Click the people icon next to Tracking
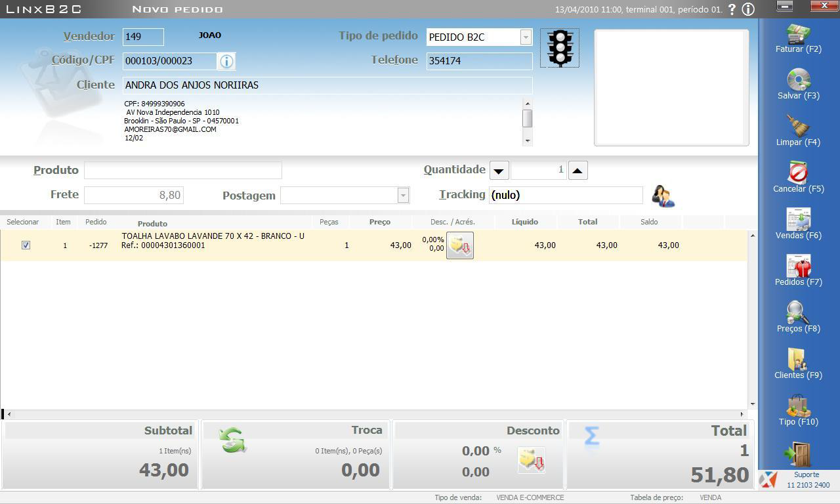Viewport: 840px width, 504px height. click(663, 196)
